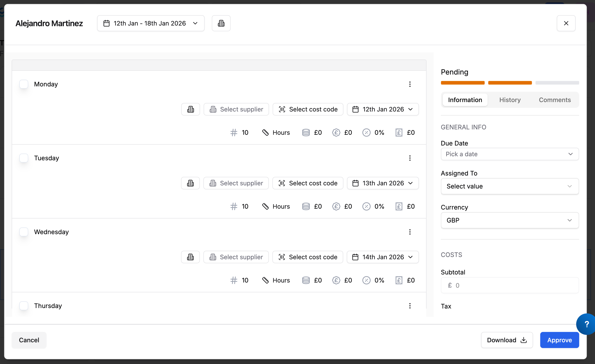Open the Currency GBP dropdown

pyautogui.click(x=510, y=220)
